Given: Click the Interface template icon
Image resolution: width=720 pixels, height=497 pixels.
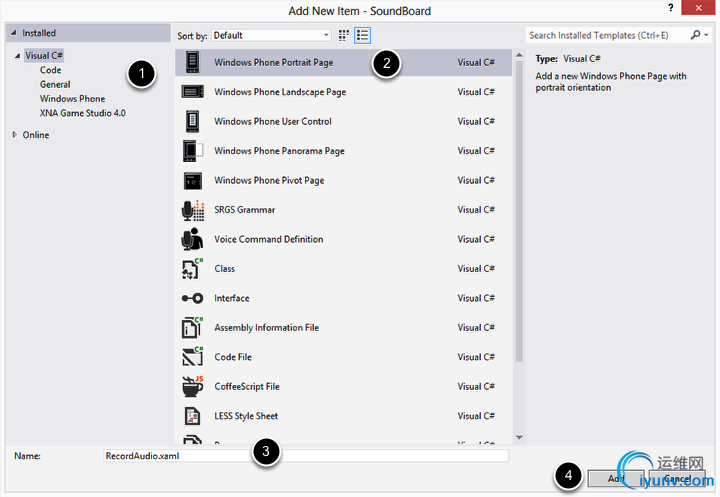Looking at the screenshot, I should tap(192, 299).
